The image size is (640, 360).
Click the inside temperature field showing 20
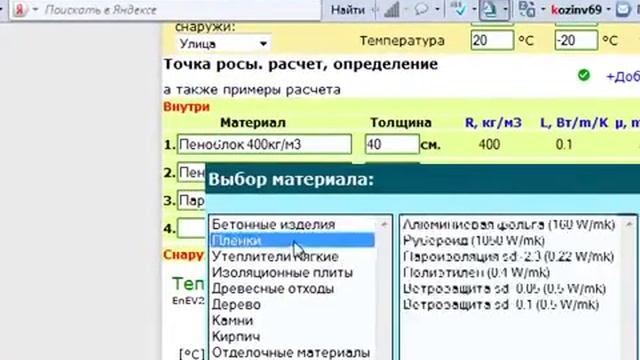[492, 40]
